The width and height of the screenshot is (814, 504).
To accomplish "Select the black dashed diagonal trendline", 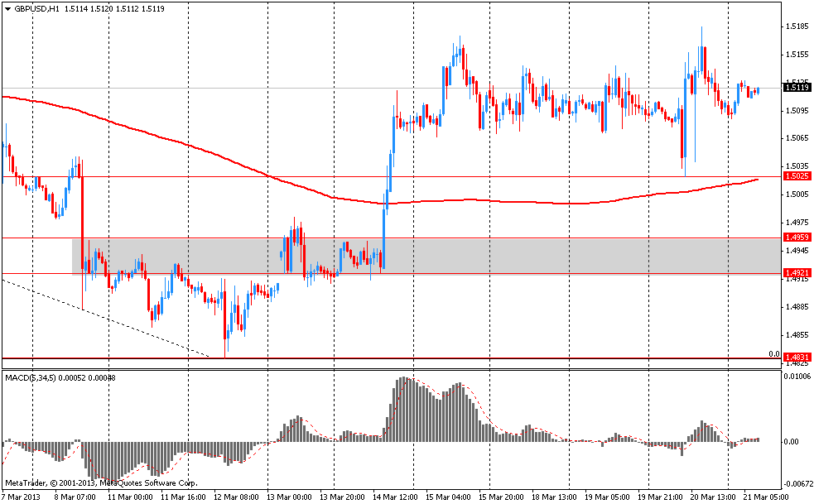I will 106,318.
